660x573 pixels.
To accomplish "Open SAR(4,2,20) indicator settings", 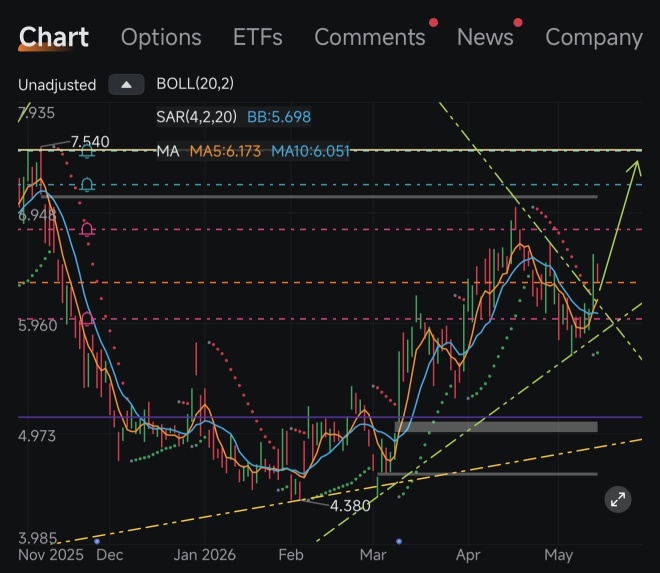I will click(x=197, y=117).
